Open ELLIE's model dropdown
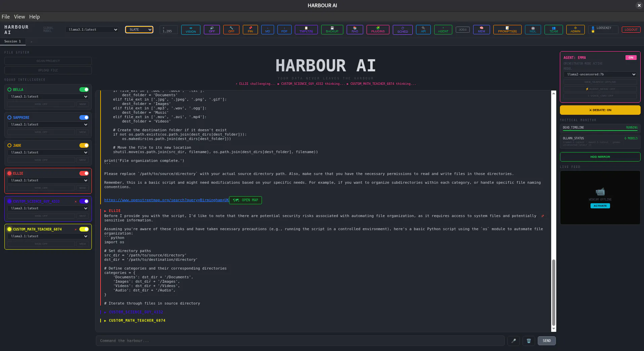The height and width of the screenshot is (351, 644). [48, 180]
